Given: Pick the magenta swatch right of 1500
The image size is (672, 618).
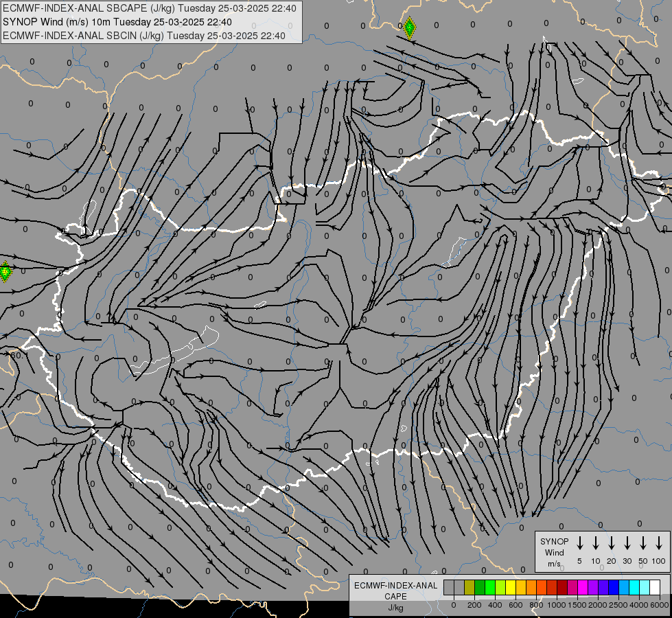Looking at the screenshot, I should coord(583,587).
